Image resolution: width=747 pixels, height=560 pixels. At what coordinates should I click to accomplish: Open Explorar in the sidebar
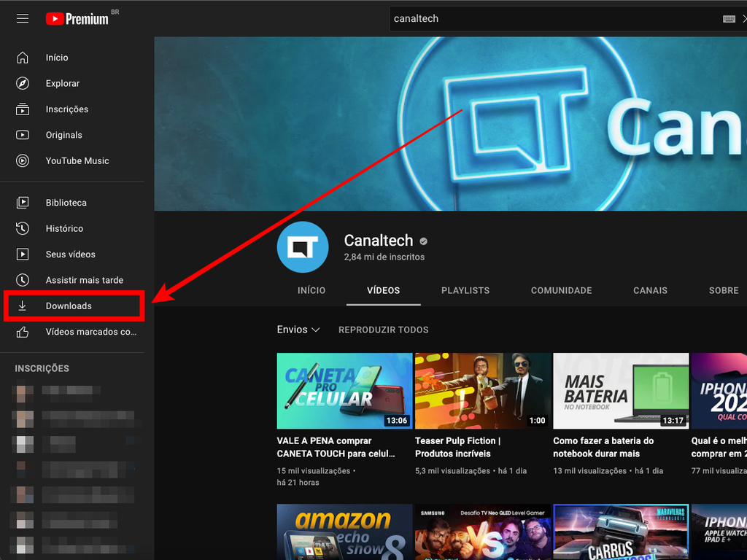[x=72, y=83]
